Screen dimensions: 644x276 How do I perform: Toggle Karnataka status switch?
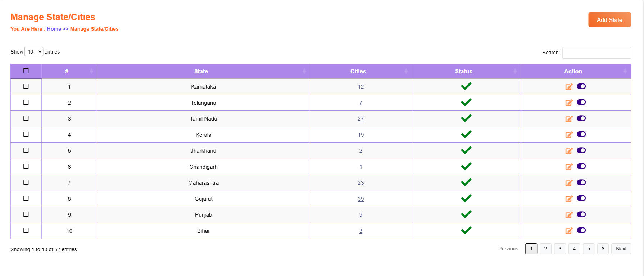click(x=581, y=86)
